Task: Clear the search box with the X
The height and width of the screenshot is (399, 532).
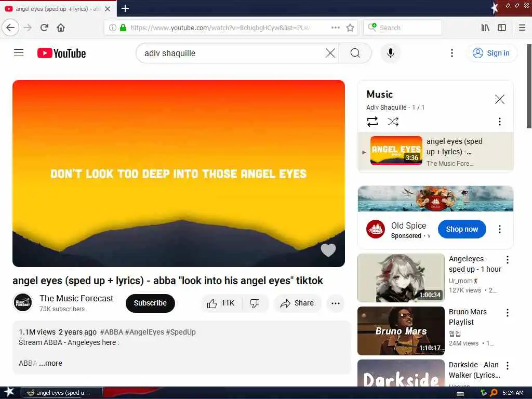Action: pos(330,53)
